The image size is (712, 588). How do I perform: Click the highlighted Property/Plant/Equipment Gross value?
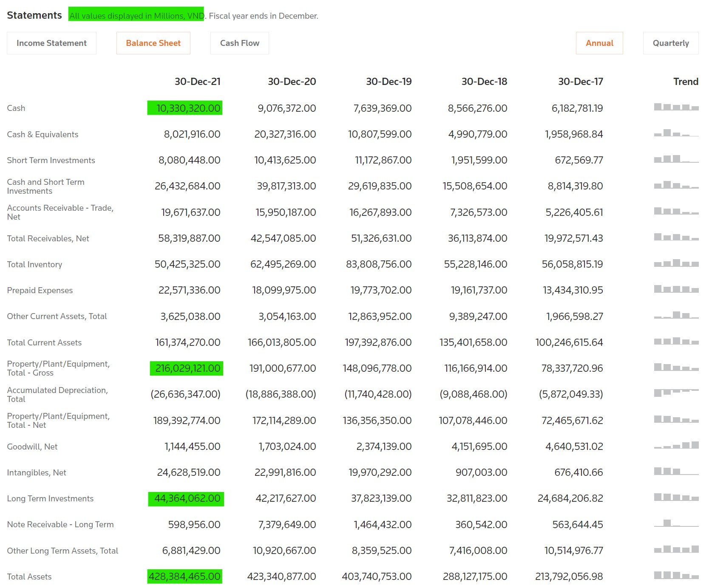click(x=187, y=368)
